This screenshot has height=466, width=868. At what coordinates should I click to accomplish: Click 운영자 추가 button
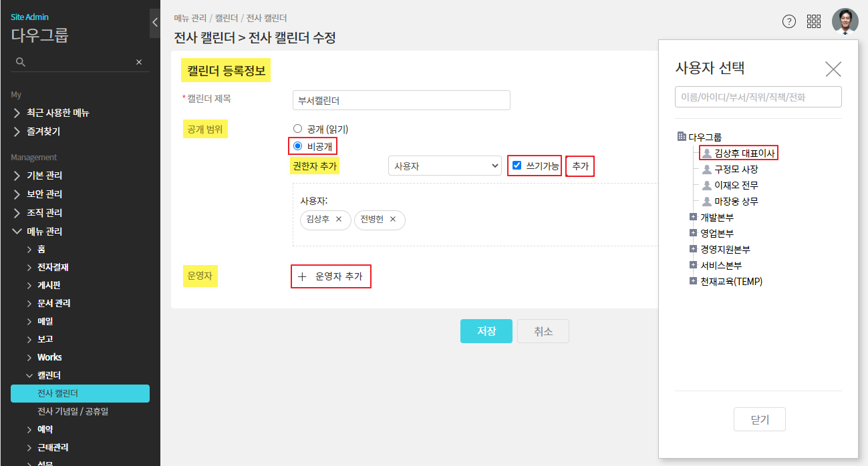coord(331,276)
